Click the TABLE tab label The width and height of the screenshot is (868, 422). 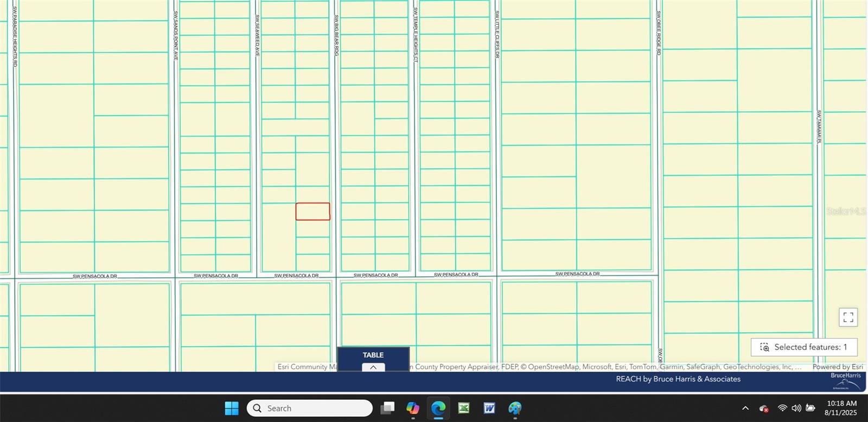coord(373,355)
